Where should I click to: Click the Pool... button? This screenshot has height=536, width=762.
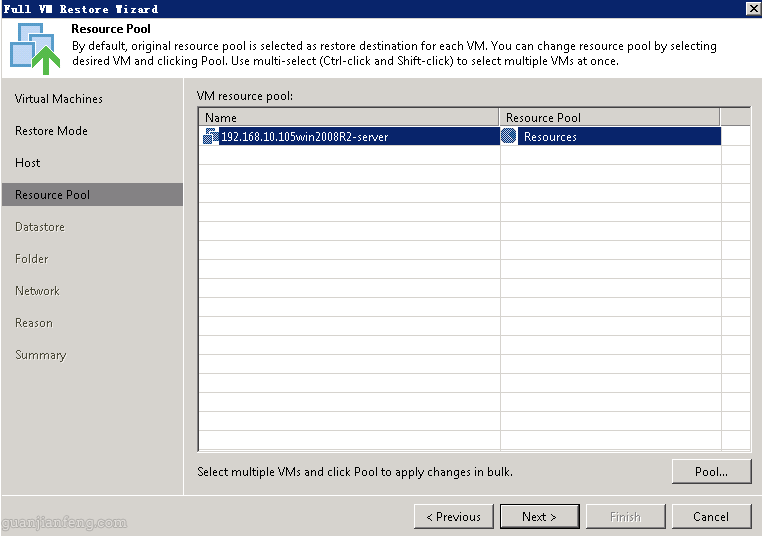pyautogui.click(x=711, y=471)
